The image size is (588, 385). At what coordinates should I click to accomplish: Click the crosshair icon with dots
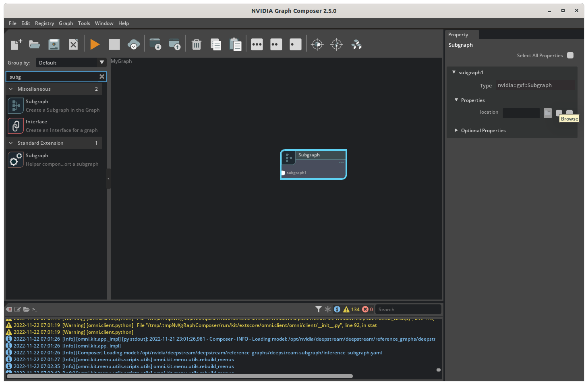(x=337, y=44)
